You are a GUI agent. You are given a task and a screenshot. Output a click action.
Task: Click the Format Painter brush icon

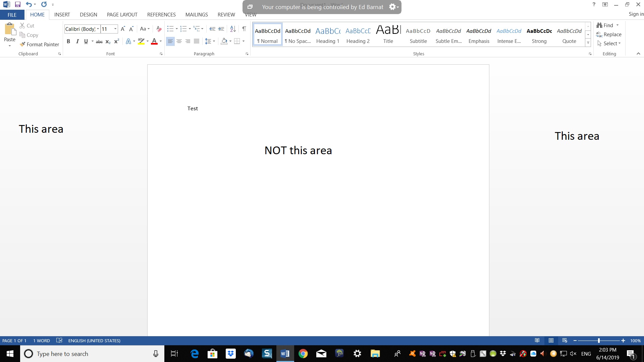click(x=22, y=44)
